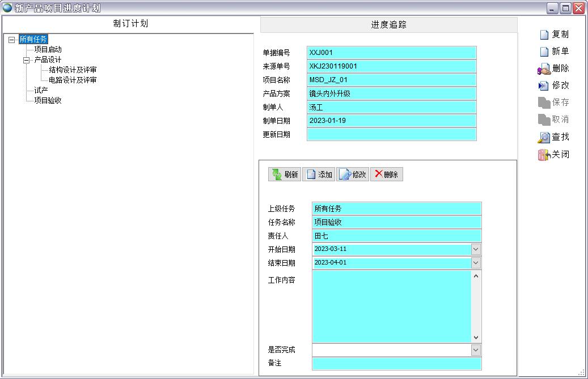Viewport: 588px width, 379px height.
Task: Click the 关闭 (Close) door icon
Action: point(544,155)
